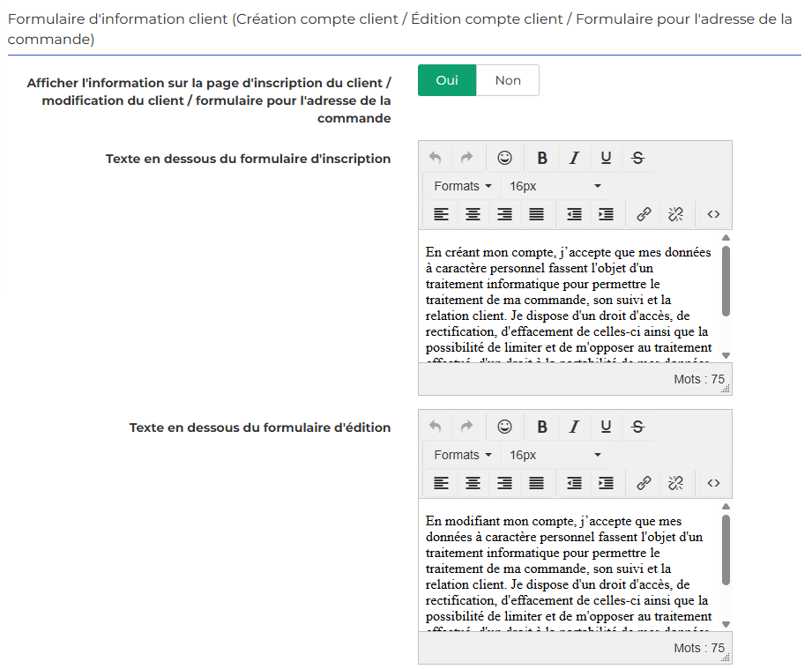Click scrollbar thumb in édition text area
Viewport: 812px width, 669px height.
726,549
